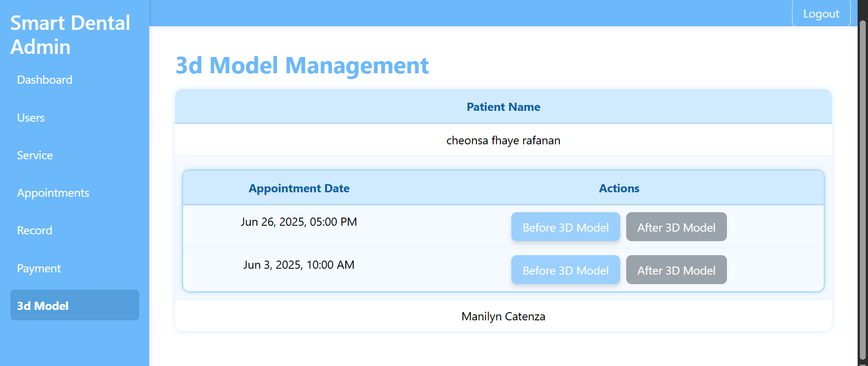Click Before 3D Model for the Jun 3 appointment
The width and height of the screenshot is (868, 366).
(566, 270)
